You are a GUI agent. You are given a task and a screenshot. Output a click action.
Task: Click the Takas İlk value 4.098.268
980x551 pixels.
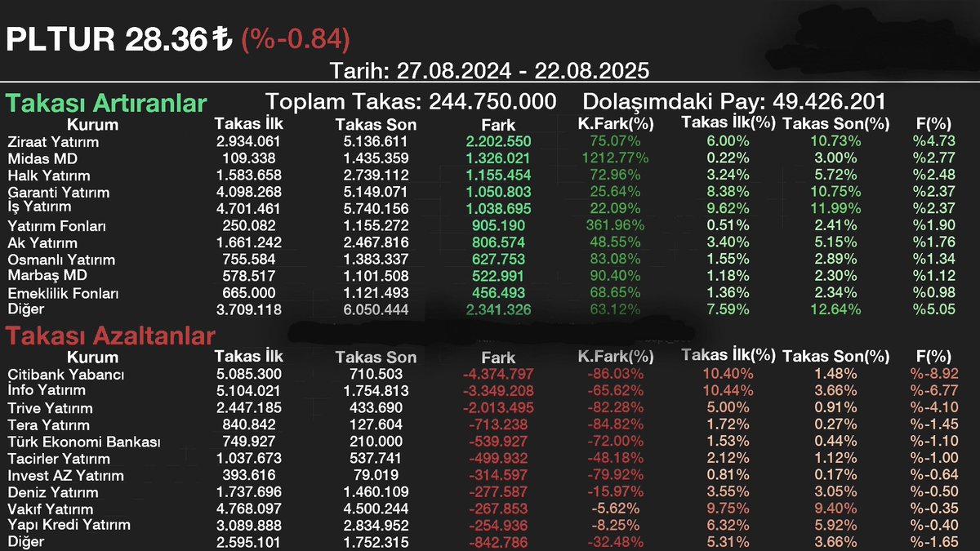click(248, 193)
